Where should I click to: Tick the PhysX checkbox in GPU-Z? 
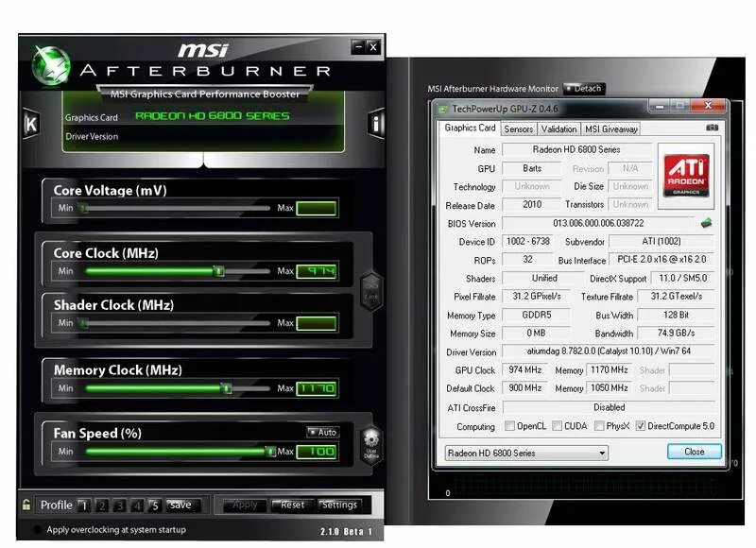point(599,426)
